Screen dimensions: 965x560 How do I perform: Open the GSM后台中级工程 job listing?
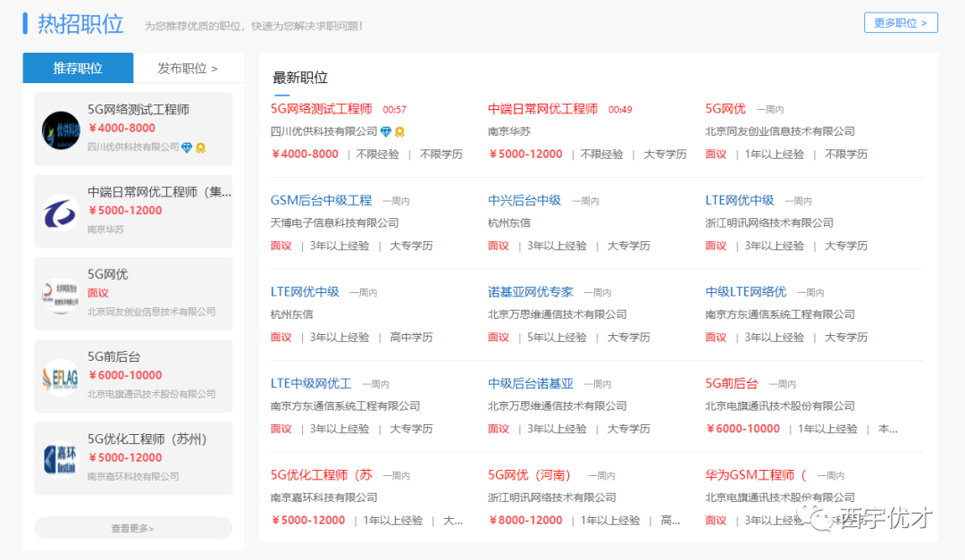[322, 201]
